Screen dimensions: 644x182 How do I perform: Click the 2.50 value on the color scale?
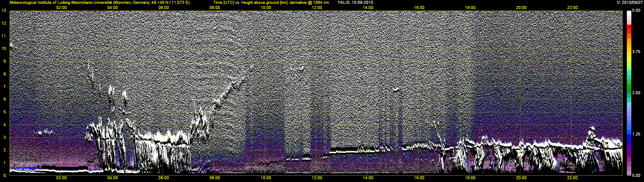(636, 93)
